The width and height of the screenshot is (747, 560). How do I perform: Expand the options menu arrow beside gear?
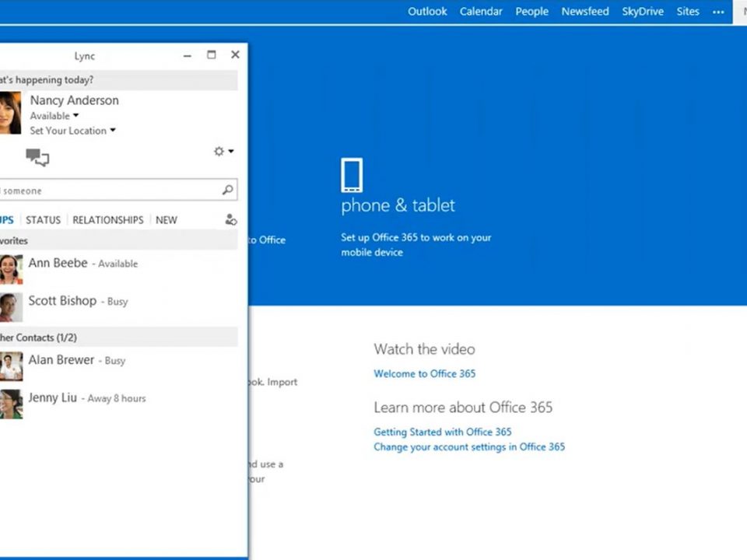(x=231, y=152)
